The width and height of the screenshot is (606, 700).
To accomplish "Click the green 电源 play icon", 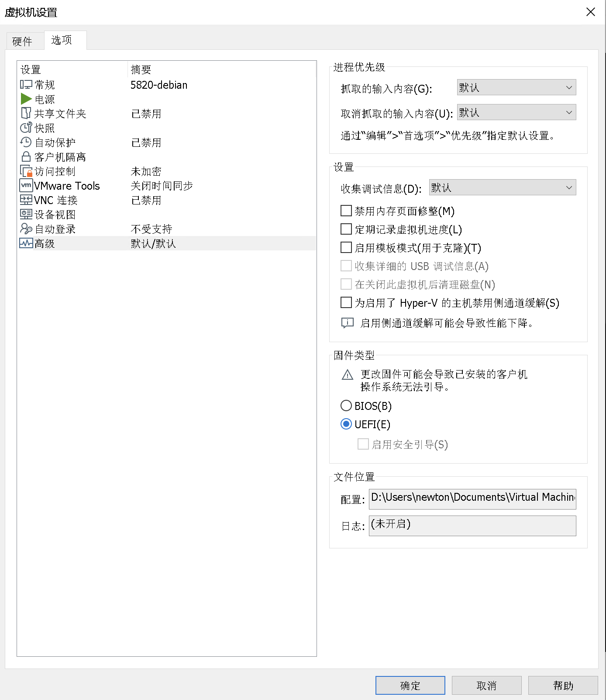I will [x=26, y=99].
